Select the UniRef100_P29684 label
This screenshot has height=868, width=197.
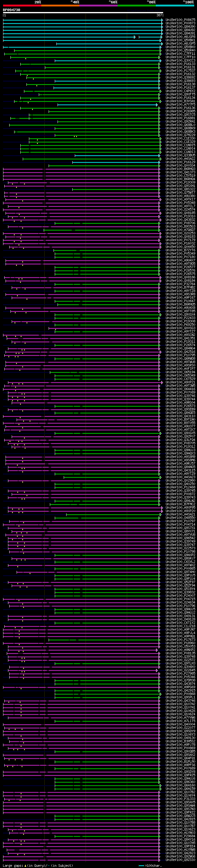pyautogui.click(x=180, y=836)
